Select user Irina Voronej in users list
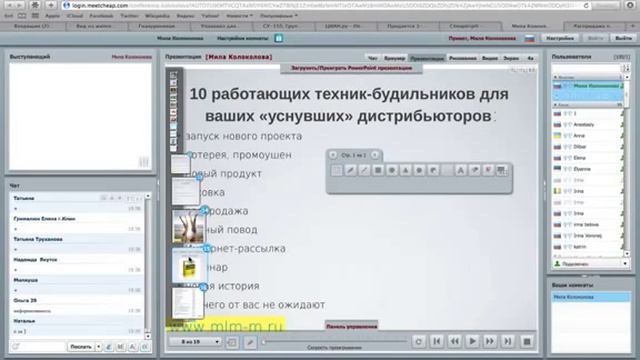640x360 pixels. [x=587, y=236]
